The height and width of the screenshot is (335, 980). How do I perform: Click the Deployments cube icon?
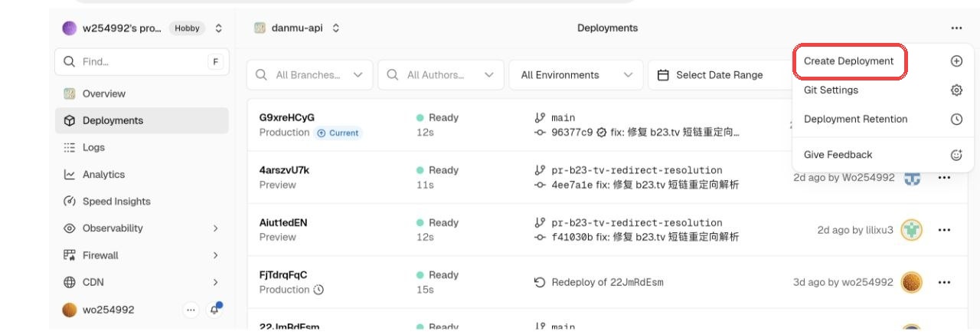point(70,120)
